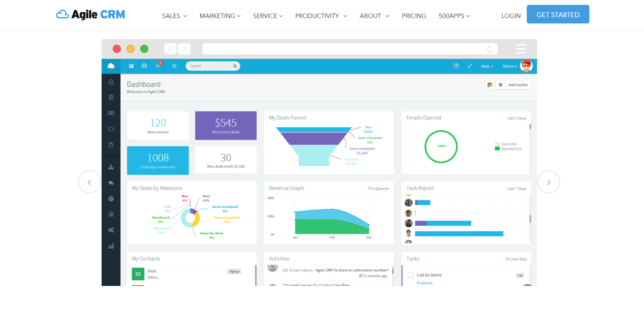644x318 pixels.
Task: Click the Signup tag next to Dion
Action: click(234, 271)
